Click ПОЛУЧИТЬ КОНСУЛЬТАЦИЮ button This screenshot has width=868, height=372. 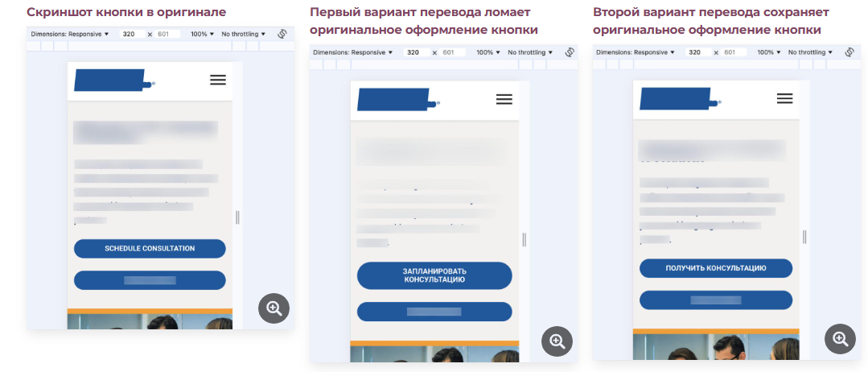[716, 268]
